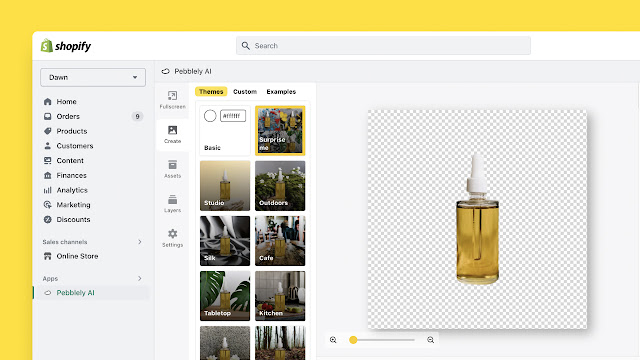The width and height of the screenshot is (640, 360).
Task: Expand the Apps section chevron
Action: pyautogui.click(x=140, y=278)
